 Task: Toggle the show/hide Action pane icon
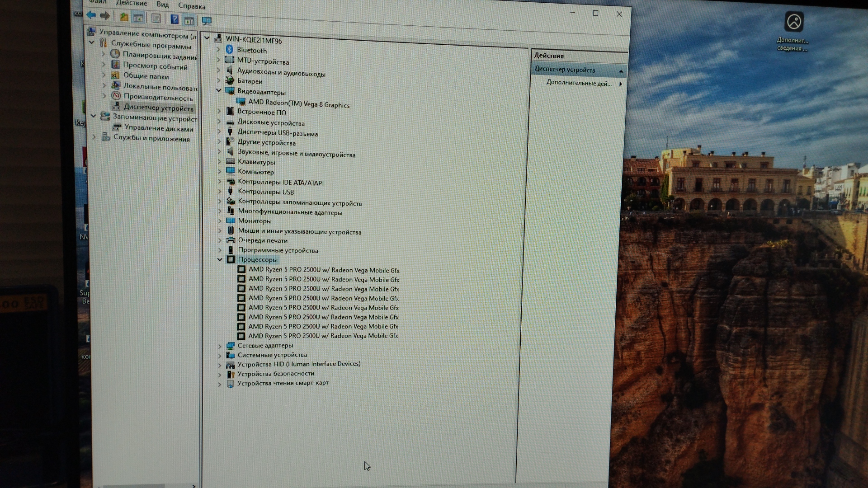tap(189, 20)
